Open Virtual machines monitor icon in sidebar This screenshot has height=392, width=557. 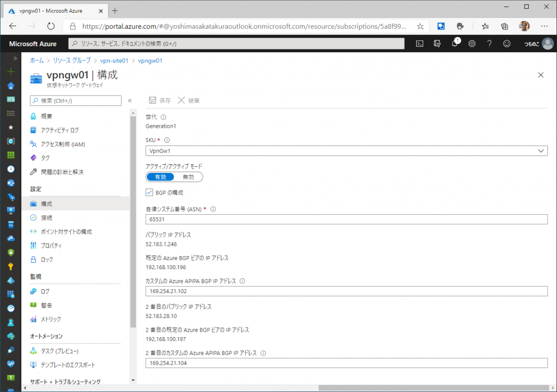[x=11, y=210]
